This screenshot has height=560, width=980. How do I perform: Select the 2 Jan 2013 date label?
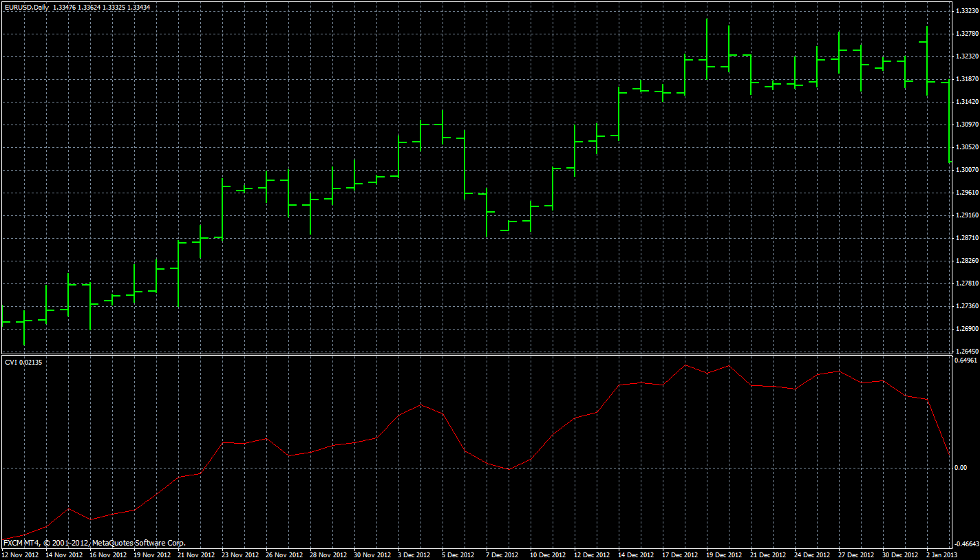pos(943,554)
